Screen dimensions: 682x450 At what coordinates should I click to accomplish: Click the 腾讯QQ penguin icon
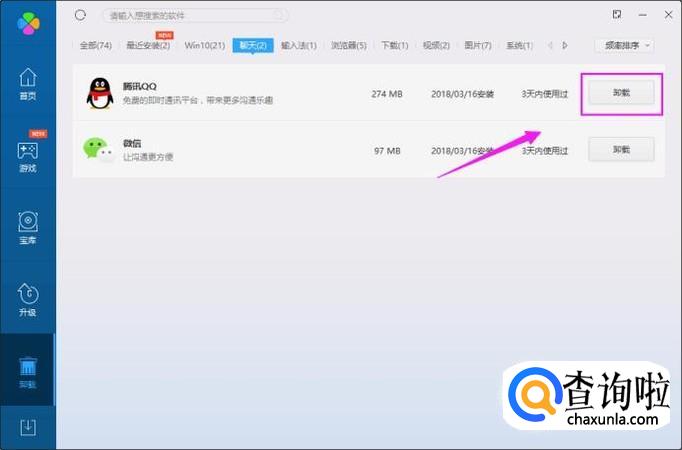pos(100,93)
